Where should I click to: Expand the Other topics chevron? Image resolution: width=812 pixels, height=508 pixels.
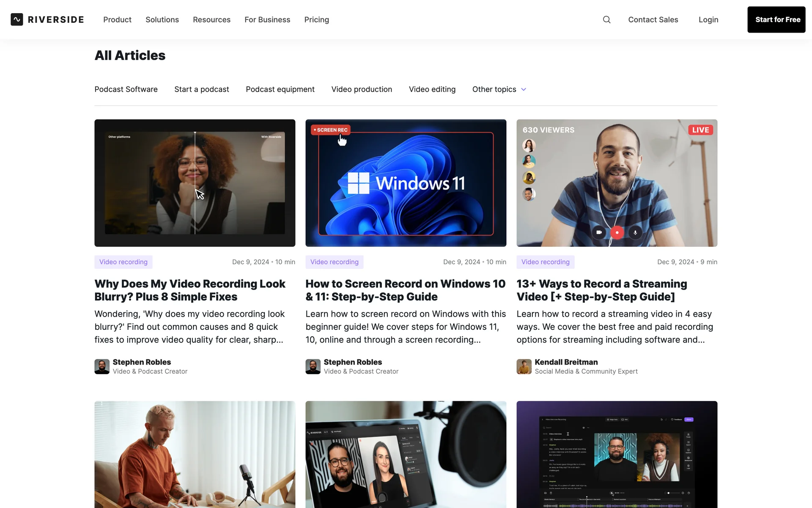click(x=524, y=89)
